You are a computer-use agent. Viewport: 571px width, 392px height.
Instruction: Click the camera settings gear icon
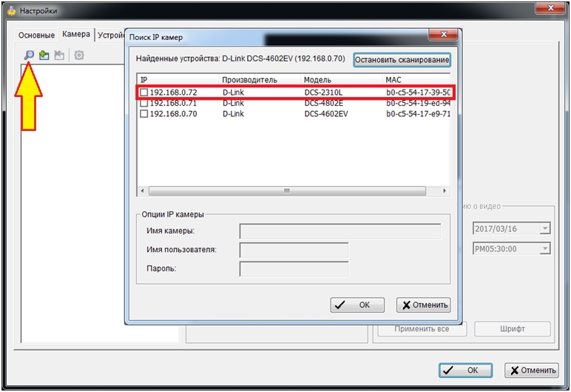tap(79, 55)
